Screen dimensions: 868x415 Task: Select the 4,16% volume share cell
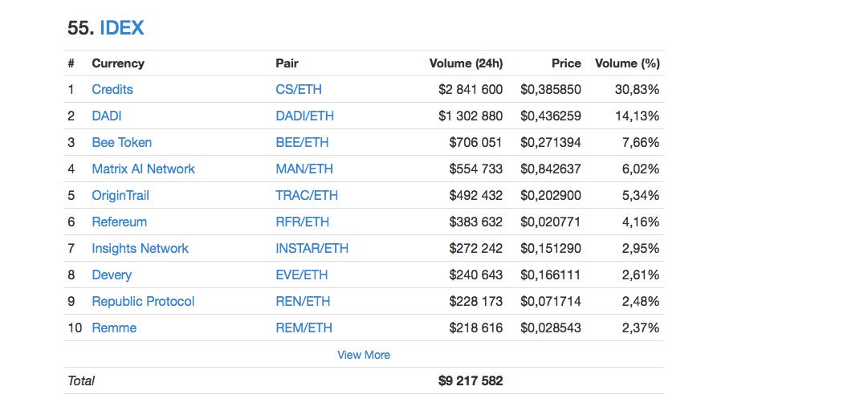[641, 222]
